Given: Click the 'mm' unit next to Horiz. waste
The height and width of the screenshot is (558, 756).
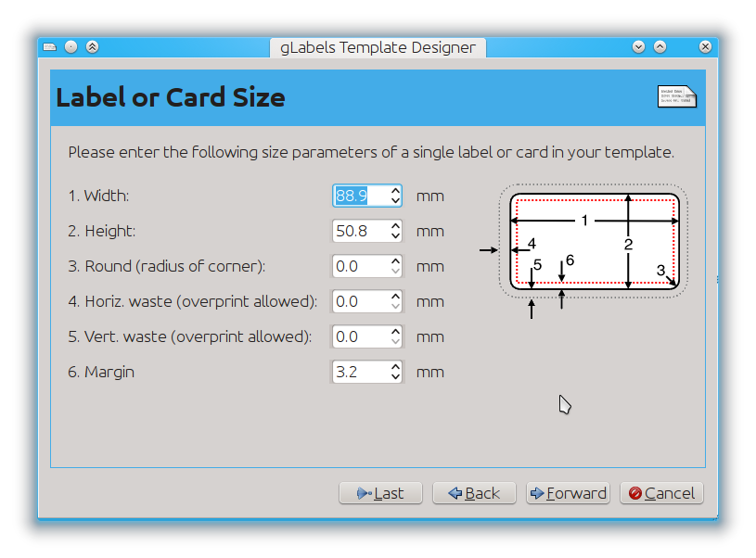Looking at the screenshot, I should [430, 301].
